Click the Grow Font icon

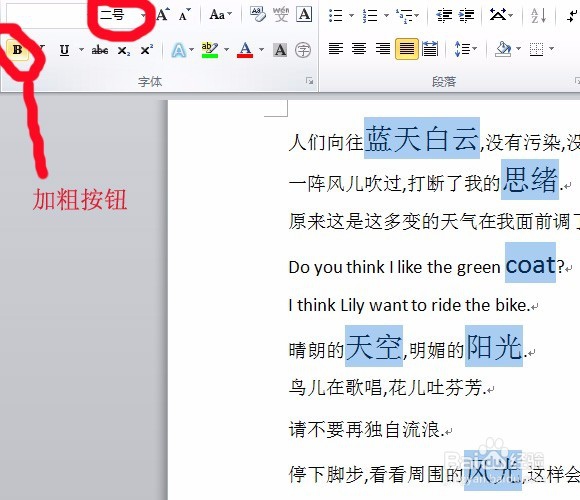163,15
